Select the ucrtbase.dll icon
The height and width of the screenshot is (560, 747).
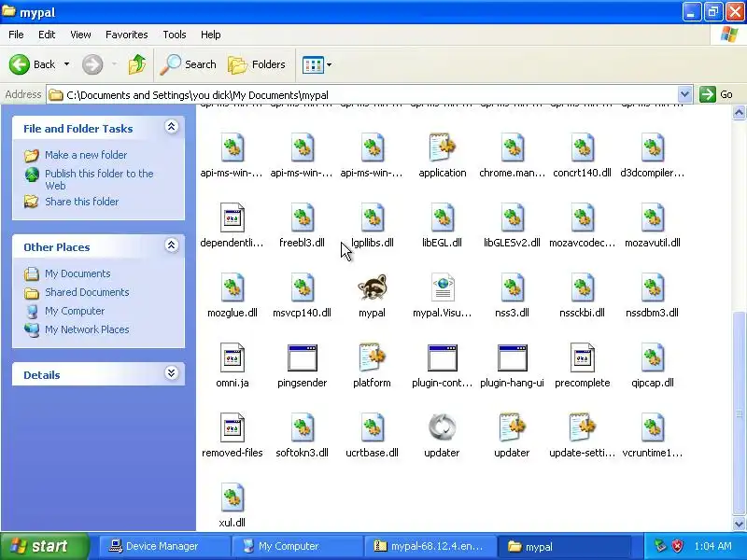372,427
